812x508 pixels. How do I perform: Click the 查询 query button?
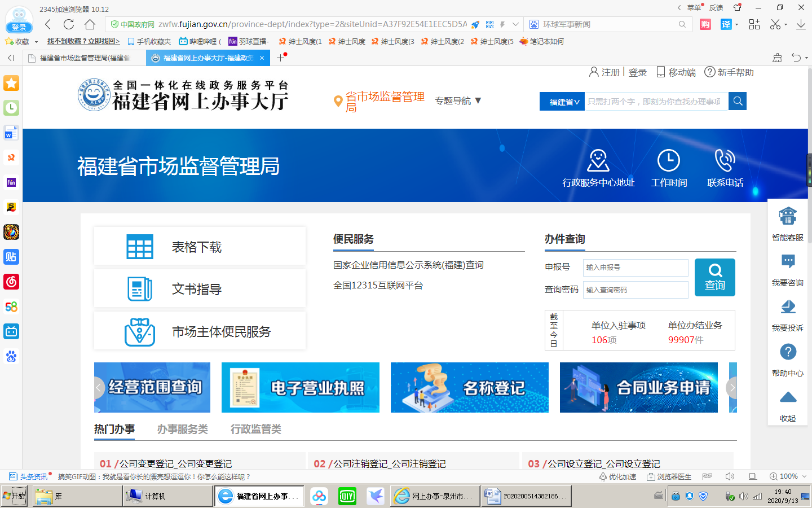pyautogui.click(x=714, y=277)
